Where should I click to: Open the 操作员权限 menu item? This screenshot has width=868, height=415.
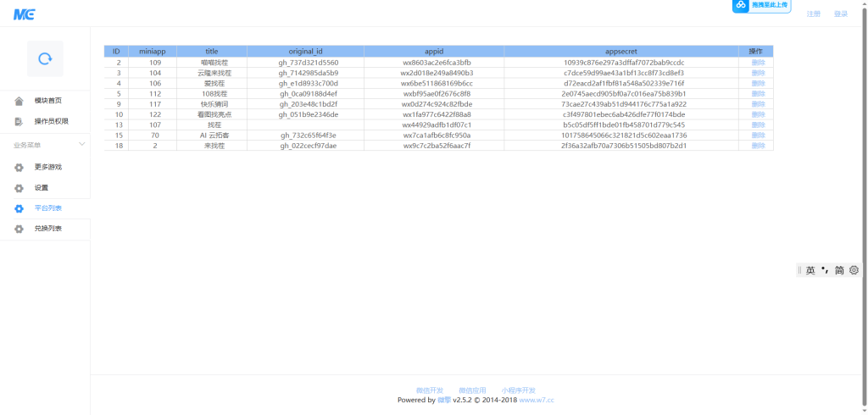click(x=51, y=121)
